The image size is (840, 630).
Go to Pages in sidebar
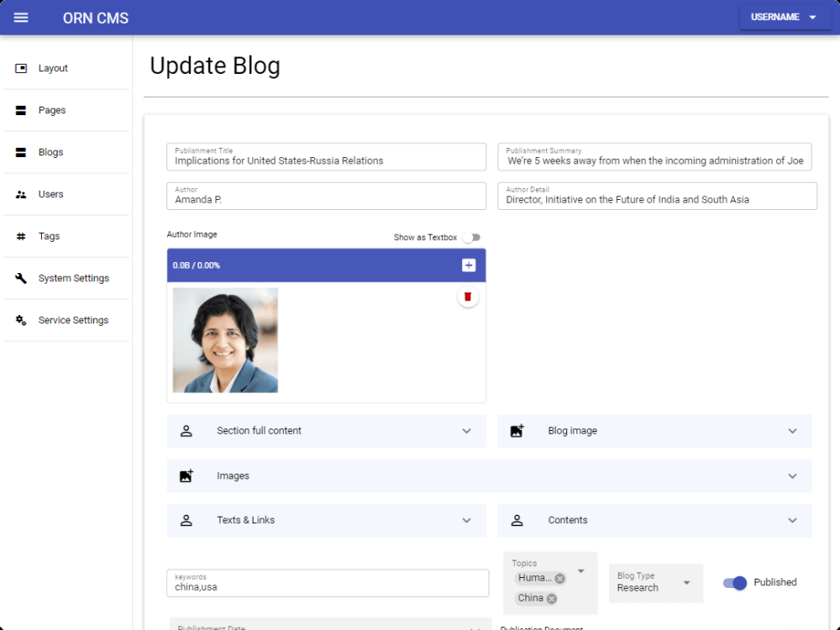pyautogui.click(x=66, y=110)
